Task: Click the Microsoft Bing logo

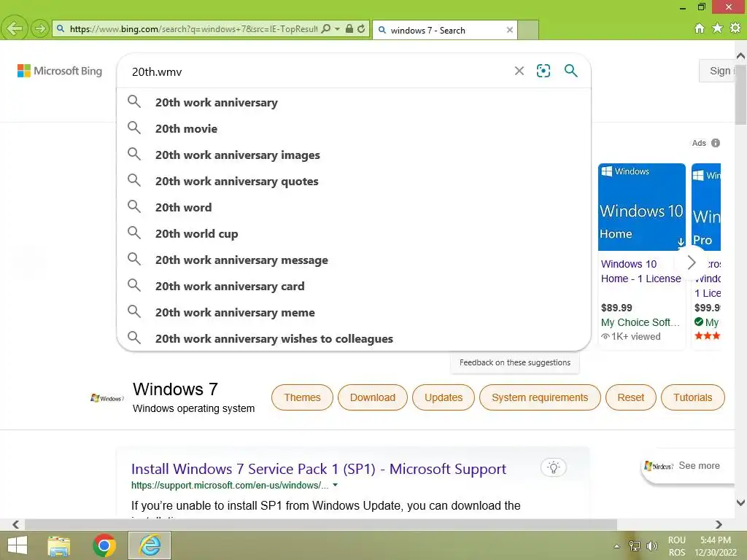Action: click(60, 71)
